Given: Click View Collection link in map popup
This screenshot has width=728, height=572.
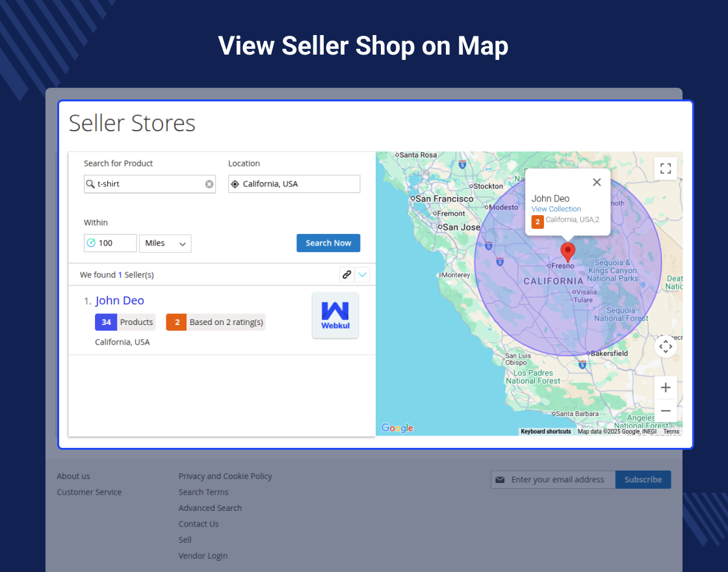Looking at the screenshot, I should [x=556, y=209].
